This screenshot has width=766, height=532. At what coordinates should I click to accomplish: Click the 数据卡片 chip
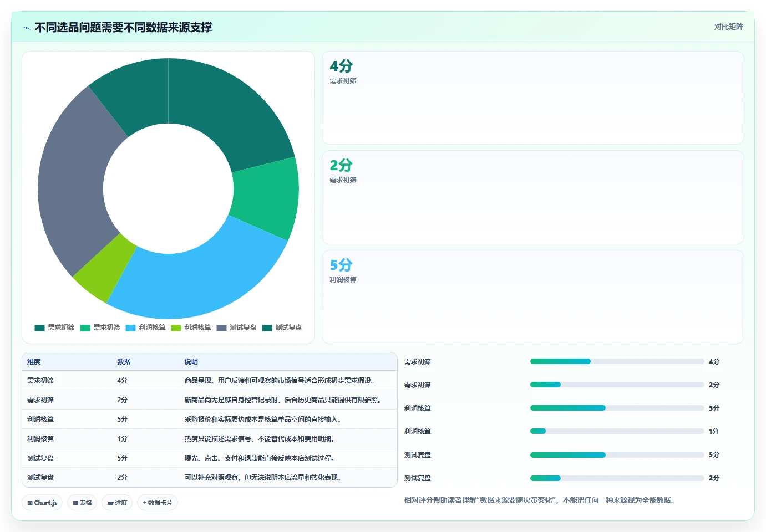click(158, 503)
